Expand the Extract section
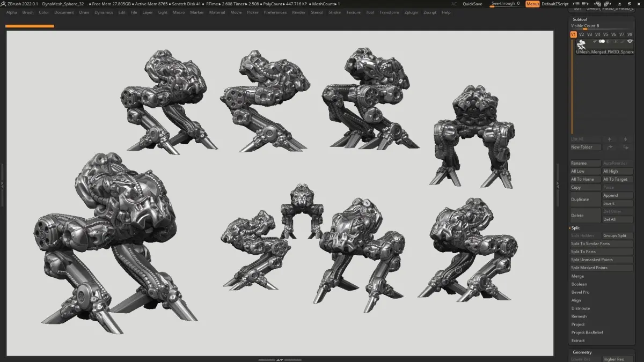 pos(578,341)
